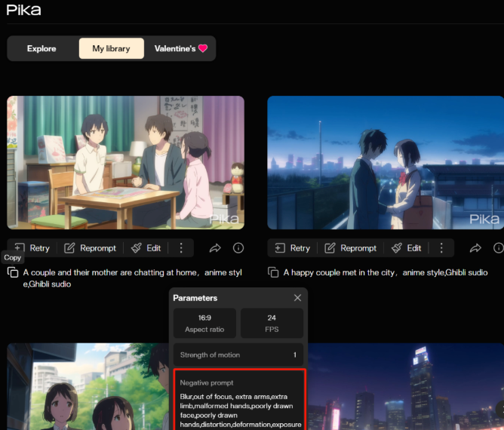Click the 'A happy couple met' prompt text
This screenshot has width=504, height=430.
pyautogui.click(x=386, y=272)
